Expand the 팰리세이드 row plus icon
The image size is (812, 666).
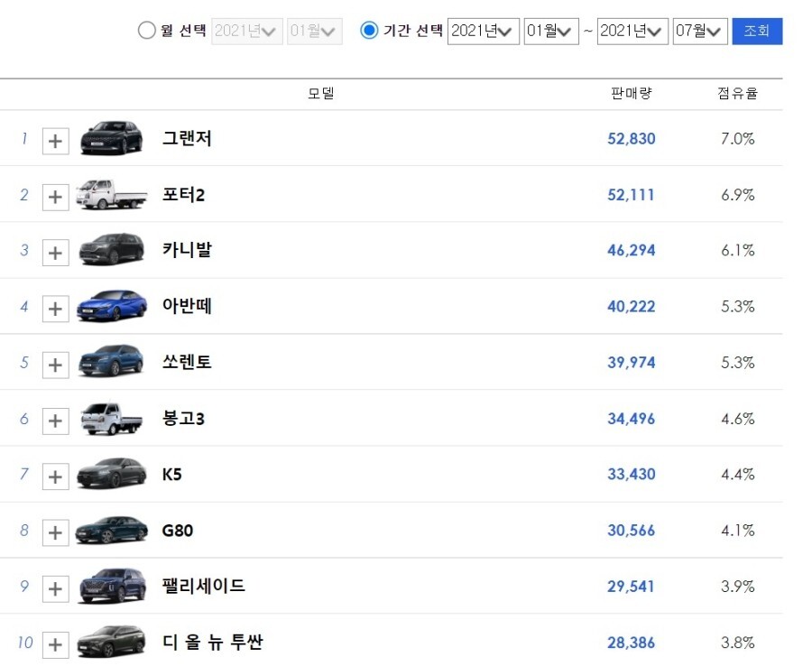[55, 588]
